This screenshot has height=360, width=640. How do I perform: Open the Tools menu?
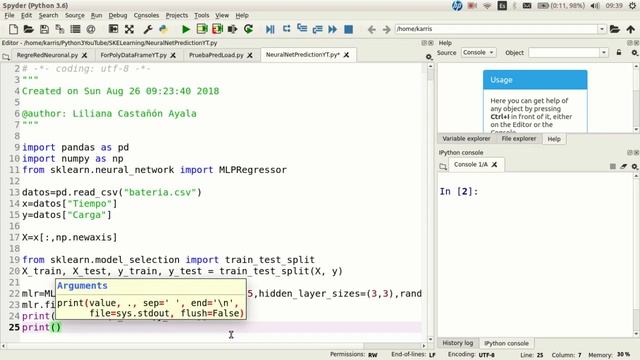click(x=202, y=15)
